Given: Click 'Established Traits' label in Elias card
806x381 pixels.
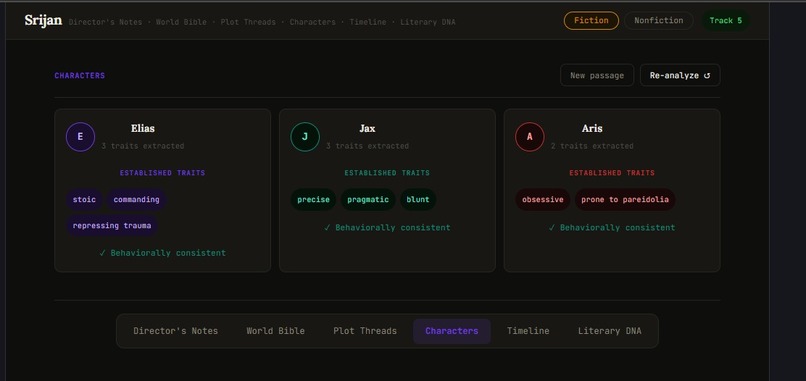Looking at the screenshot, I should (162, 173).
